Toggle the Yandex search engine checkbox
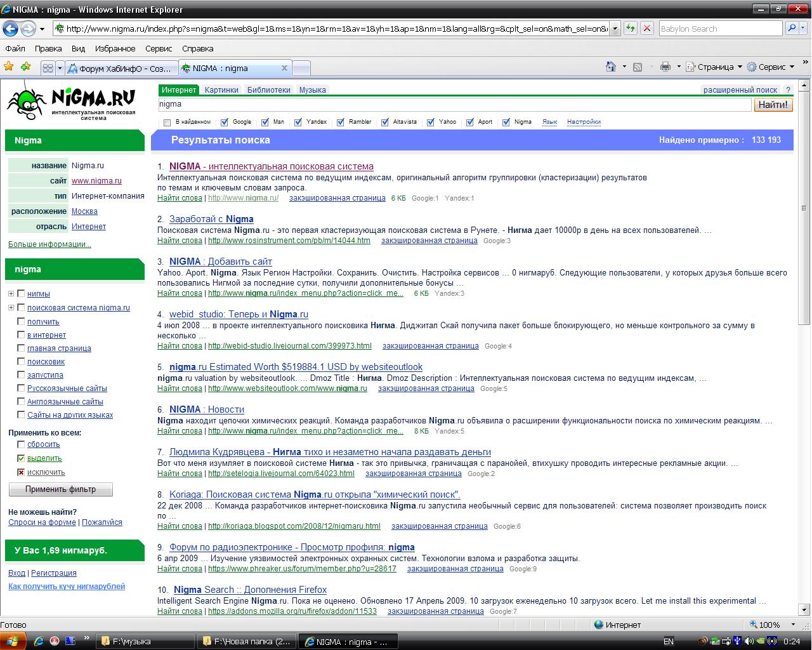The image size is (812, 650). 298,123
